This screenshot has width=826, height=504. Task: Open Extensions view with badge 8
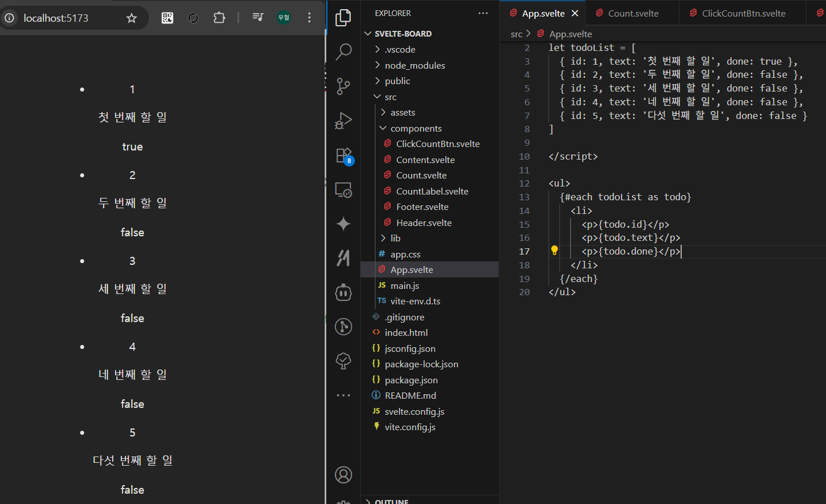pyautogui.click(x=344, y=156)
